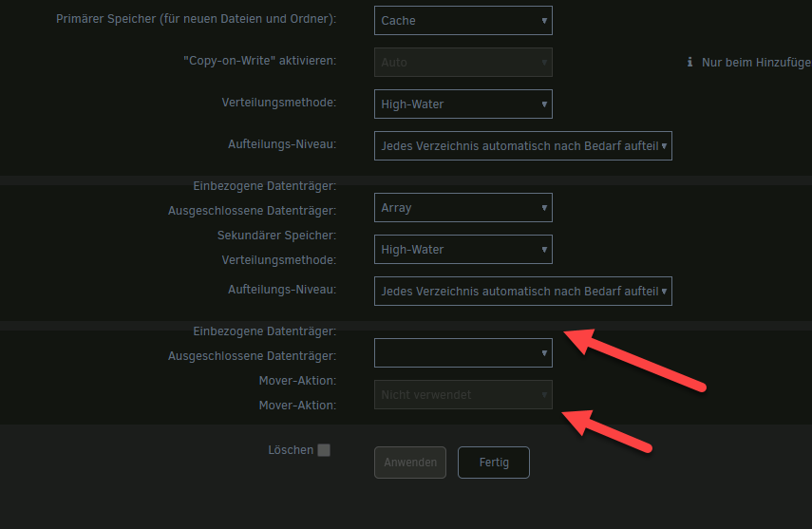The width and height of the screenshot is (812, 529).
Task: Open the Nicht verwendet Mover-Aktion dropdown
Action: click(x=463, y=395)
